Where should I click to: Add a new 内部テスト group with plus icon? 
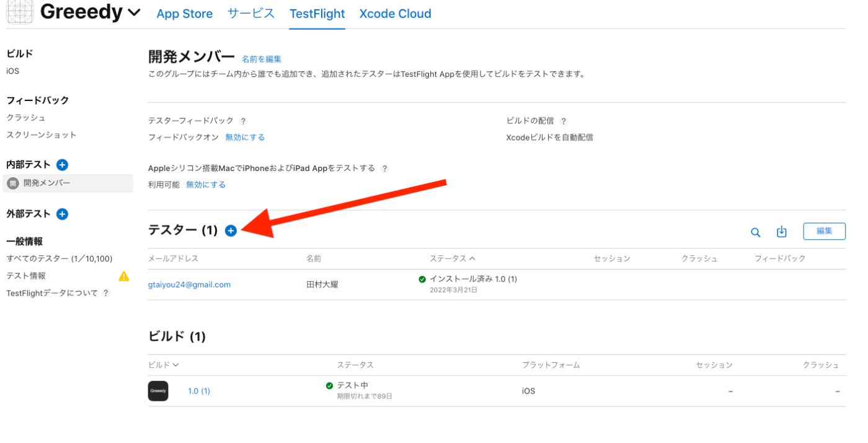62,165
